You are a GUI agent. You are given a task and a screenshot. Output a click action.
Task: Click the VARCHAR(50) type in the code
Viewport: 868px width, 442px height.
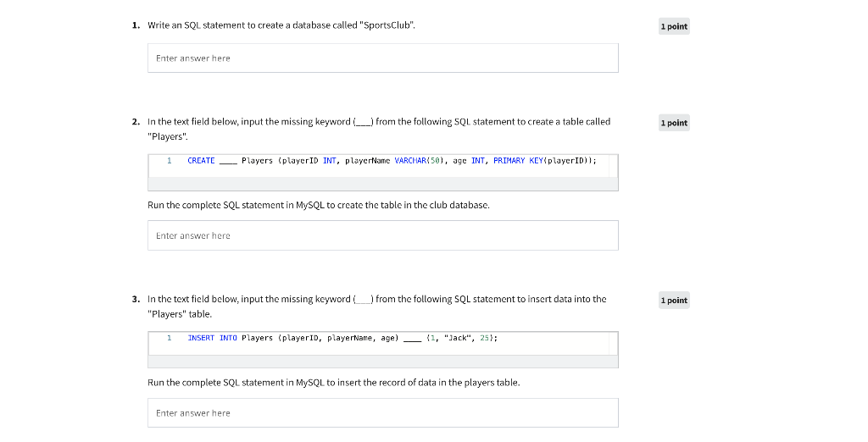pos(420,160)
